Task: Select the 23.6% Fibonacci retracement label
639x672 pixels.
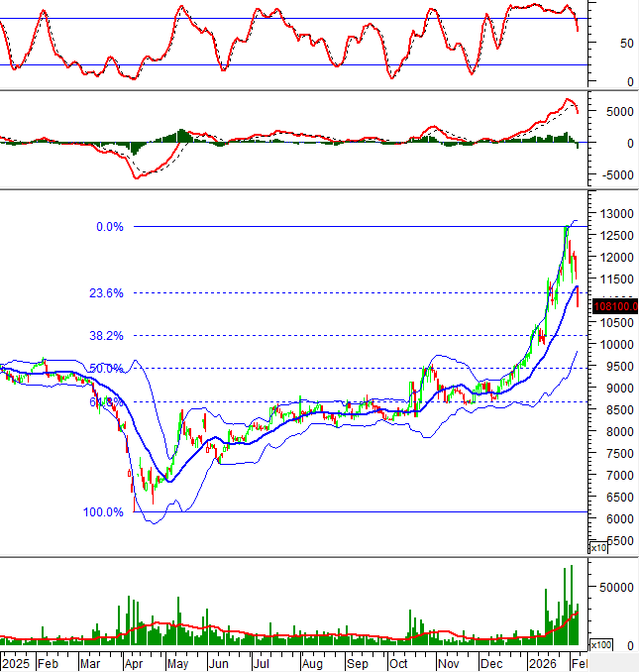Action: coord(109,293)
